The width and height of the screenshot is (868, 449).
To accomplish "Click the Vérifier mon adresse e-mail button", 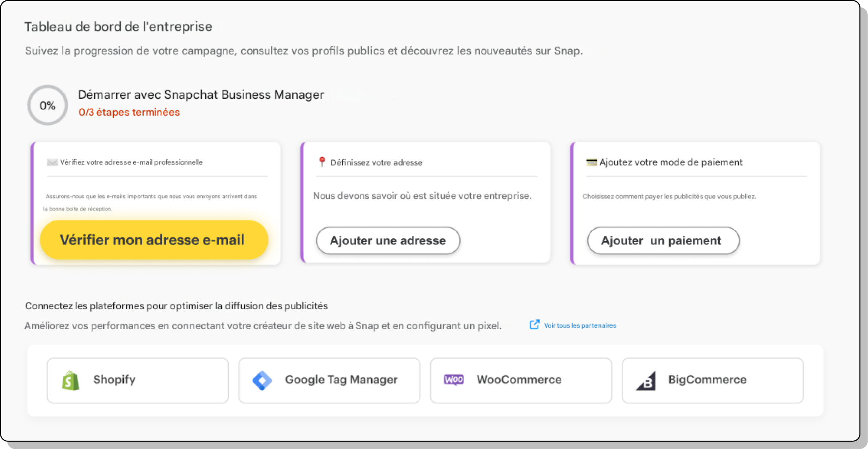I will click(154, 240).
